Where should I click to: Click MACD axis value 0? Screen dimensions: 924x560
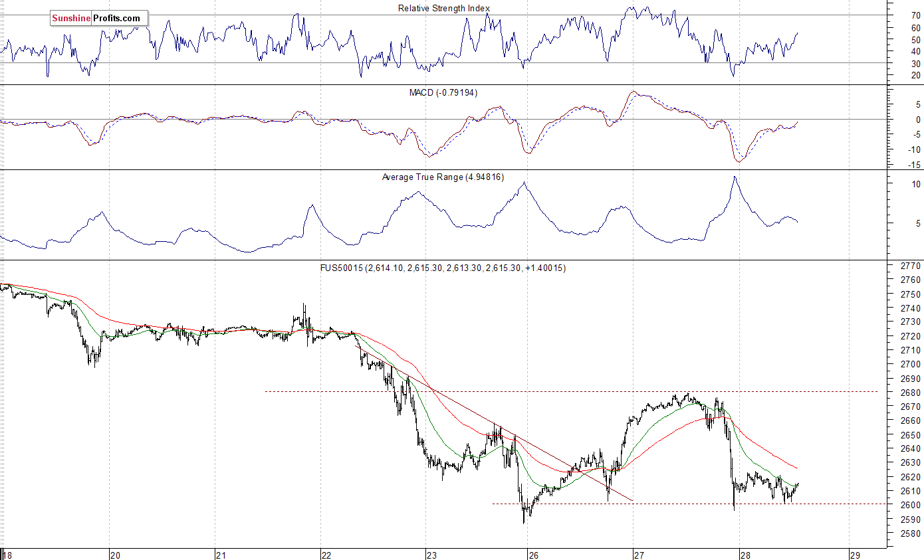point(918,120)
